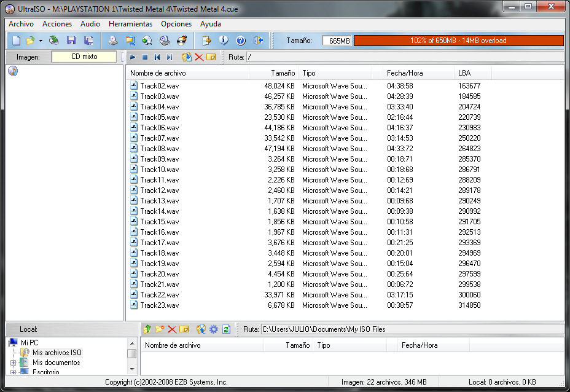The image size is (570, 392).
Task: Select Mis archivos ISO in local tree
Action: point(57,353)
